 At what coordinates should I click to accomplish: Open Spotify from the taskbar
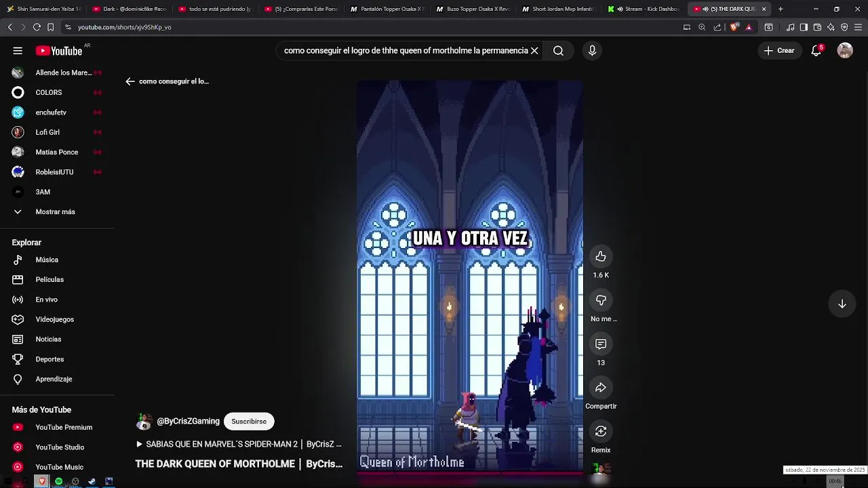point(59,481)
